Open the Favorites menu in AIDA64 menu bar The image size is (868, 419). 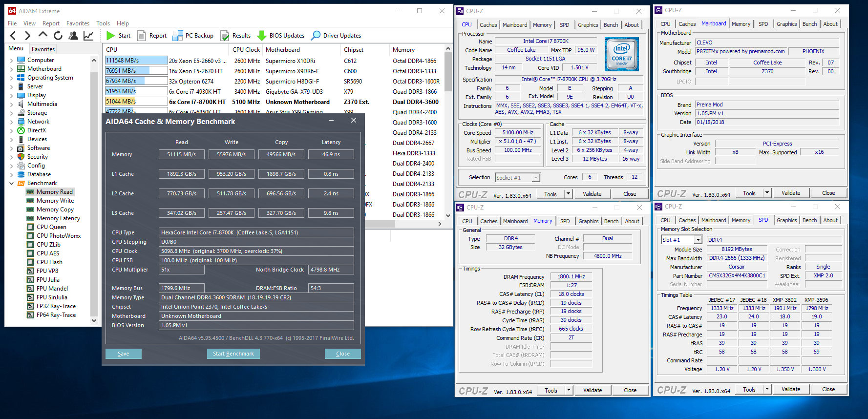78,23
